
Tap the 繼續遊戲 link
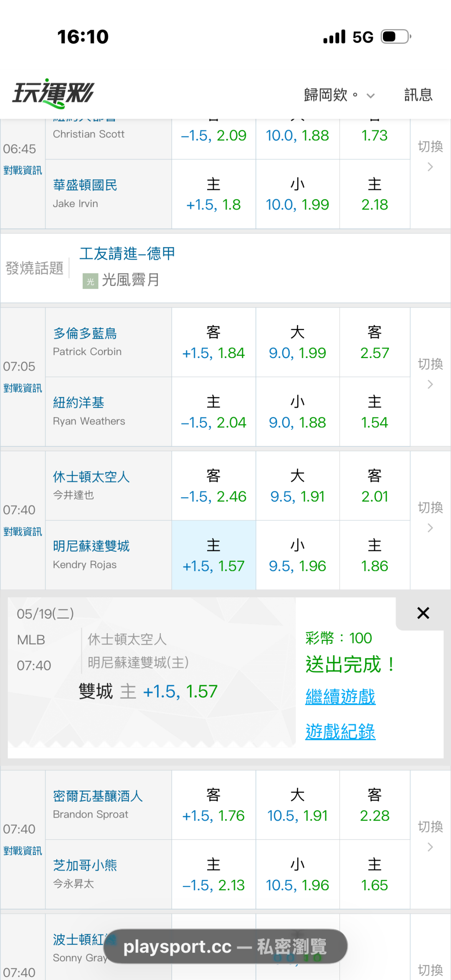pos(340,697)
